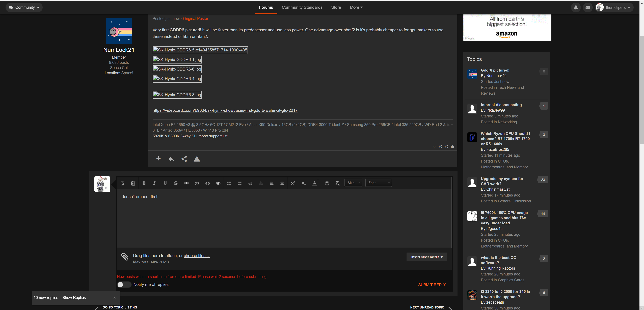Insert a bulleted list
This screenshot has width=644, height=310.
229,183
